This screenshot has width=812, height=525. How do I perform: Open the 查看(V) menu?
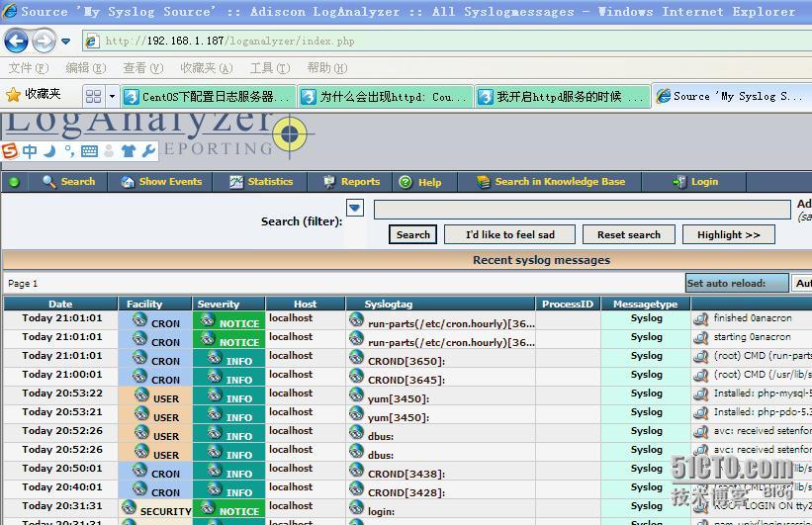click(x=143, y=68)
